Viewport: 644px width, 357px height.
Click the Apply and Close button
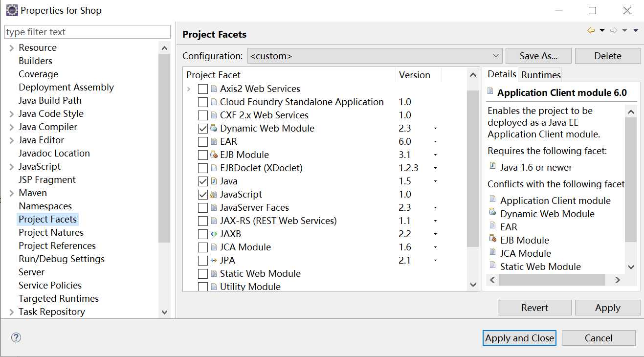519,338
